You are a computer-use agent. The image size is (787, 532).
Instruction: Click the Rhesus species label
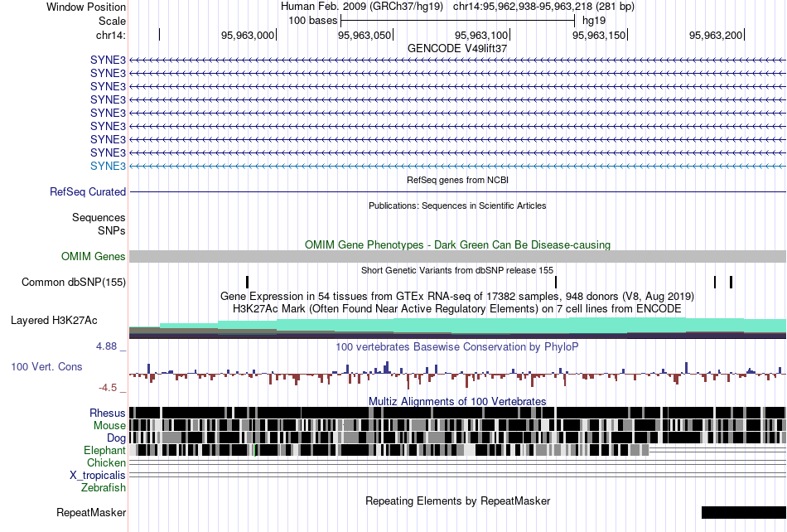[x=108, y=413]
